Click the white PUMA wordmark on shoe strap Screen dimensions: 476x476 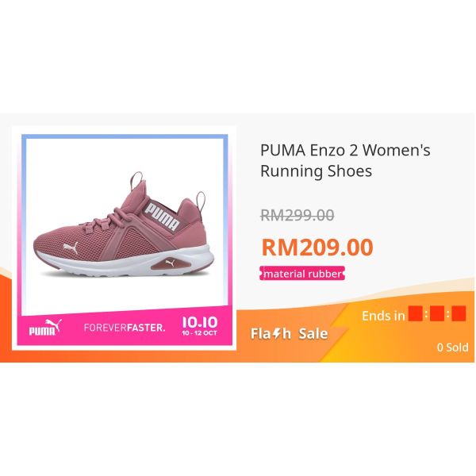(x=163, y=217)
